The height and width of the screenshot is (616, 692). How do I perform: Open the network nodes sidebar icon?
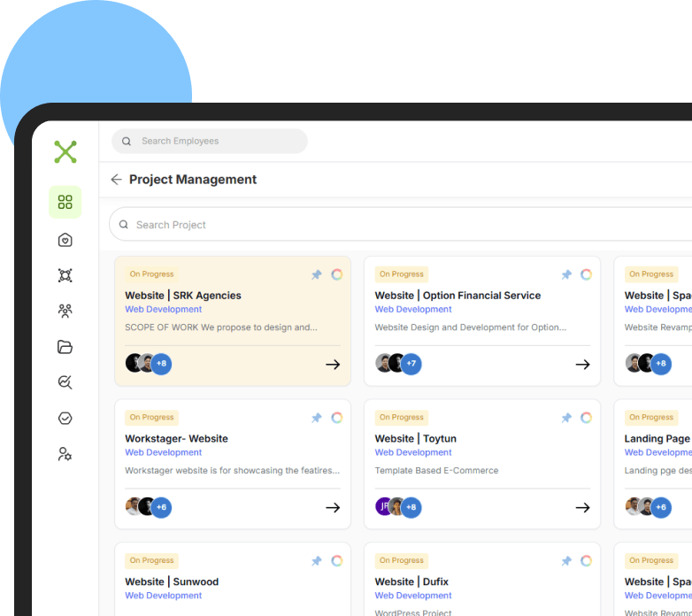click(65, 275)
